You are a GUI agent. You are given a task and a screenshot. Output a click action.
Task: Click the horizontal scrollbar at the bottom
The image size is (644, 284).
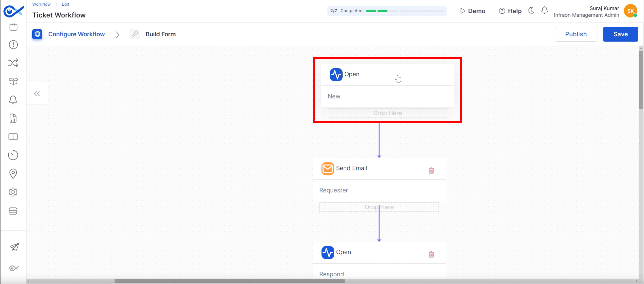229,281
